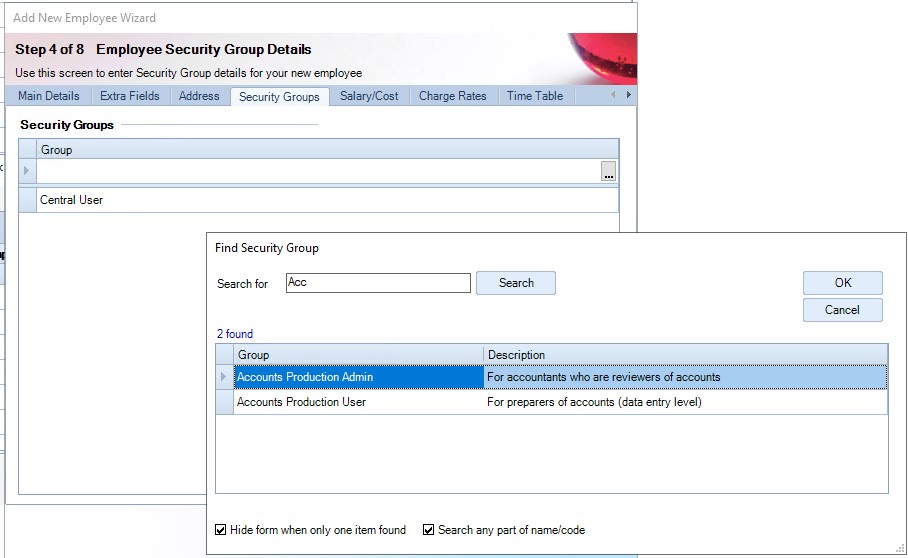Click row selector beside Accounts Production User

[x=225, y=402]
